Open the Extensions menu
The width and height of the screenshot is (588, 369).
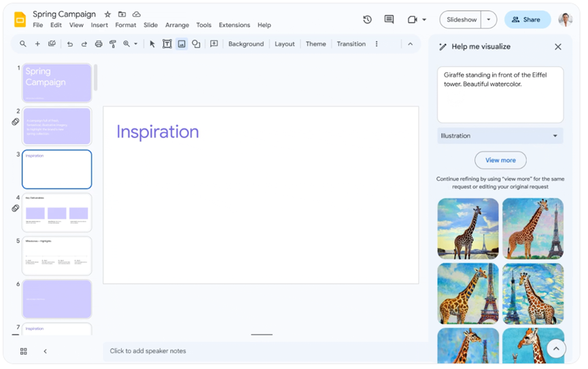pyautogui.click(x=235, y=25)
